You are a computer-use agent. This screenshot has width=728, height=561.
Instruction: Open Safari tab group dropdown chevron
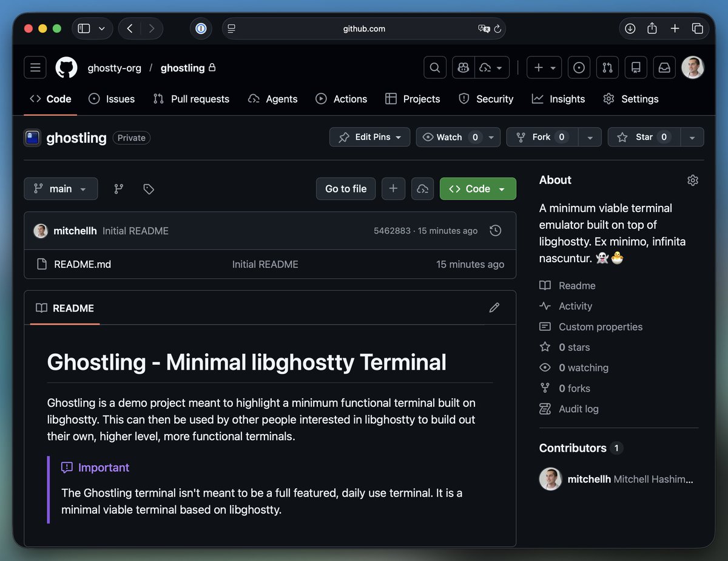point(102,29)
